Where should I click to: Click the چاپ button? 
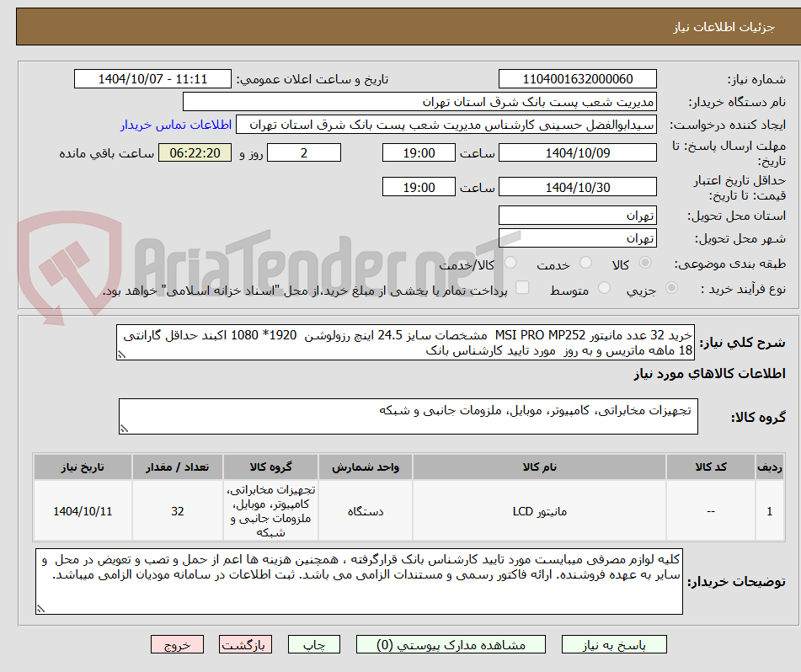click(x=313, y=644)
